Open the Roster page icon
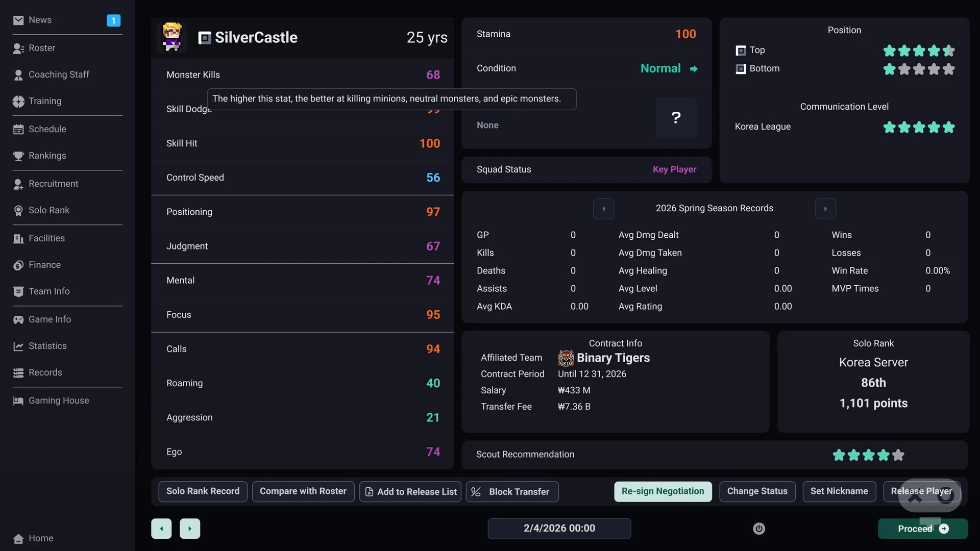This screenshot has height=551, width=980. (18, 48)
